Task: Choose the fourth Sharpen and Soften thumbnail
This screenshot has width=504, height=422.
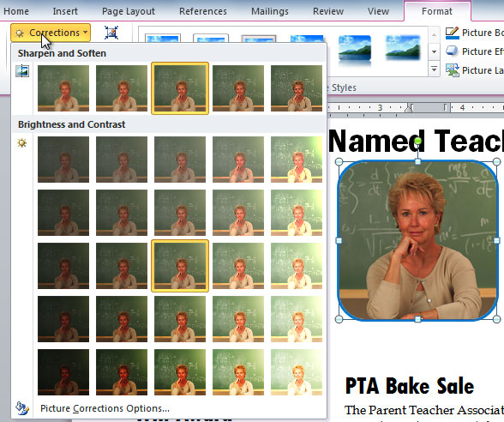Action: click(x=238, y=88)
